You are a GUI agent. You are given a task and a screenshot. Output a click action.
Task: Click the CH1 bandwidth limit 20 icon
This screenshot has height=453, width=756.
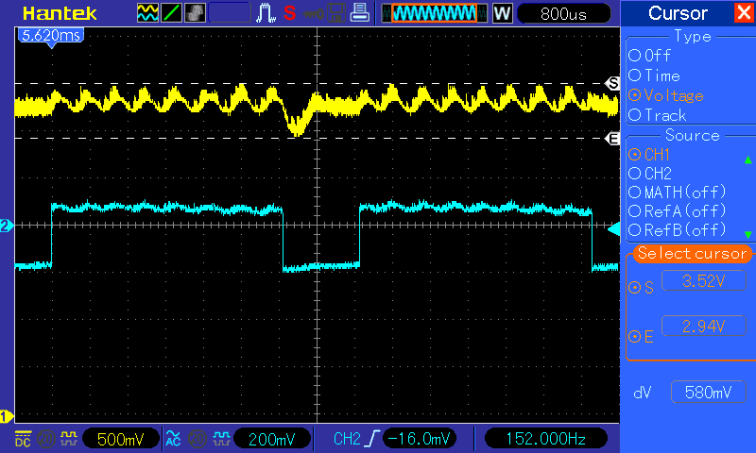click(46, 439)
